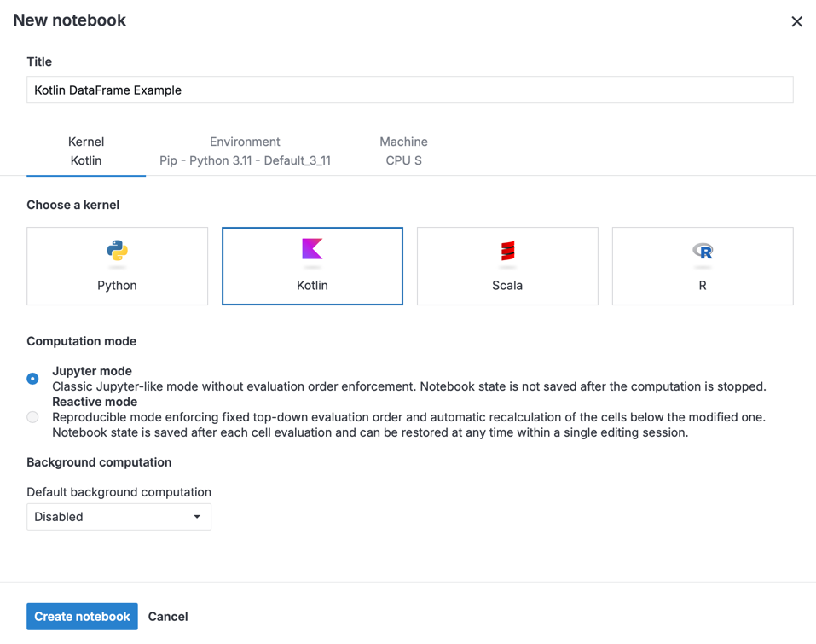816x644 pixels.
Task: Enable Reactive mode radio button
Action: [32, 417]
